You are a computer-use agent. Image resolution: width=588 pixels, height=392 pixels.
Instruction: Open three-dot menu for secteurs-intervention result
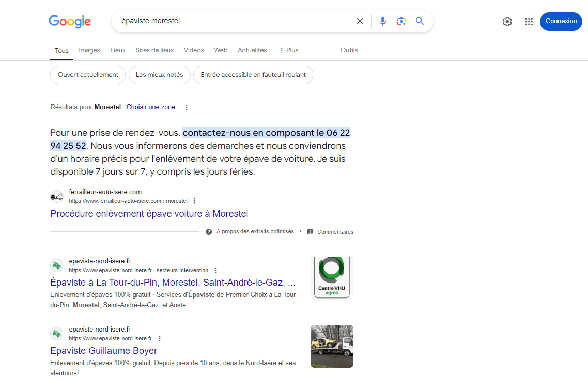(x=216, y=270)
